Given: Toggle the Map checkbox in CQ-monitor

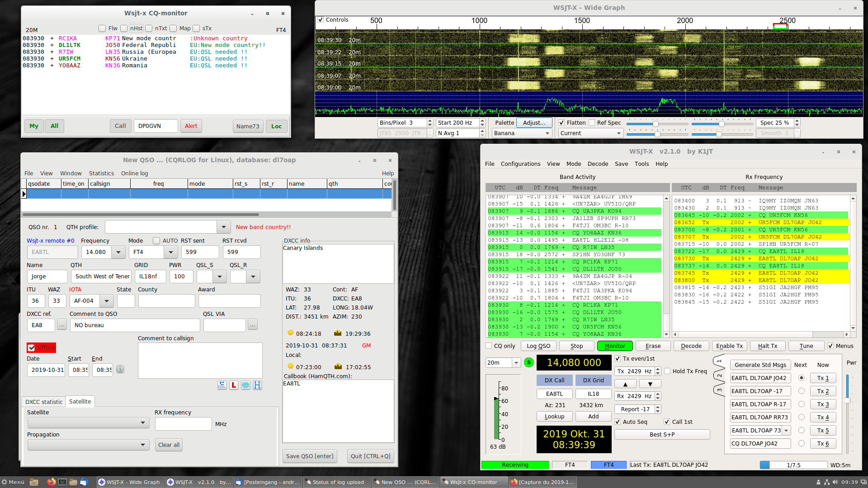Looking at the screenshot, I should coord(173,28).
